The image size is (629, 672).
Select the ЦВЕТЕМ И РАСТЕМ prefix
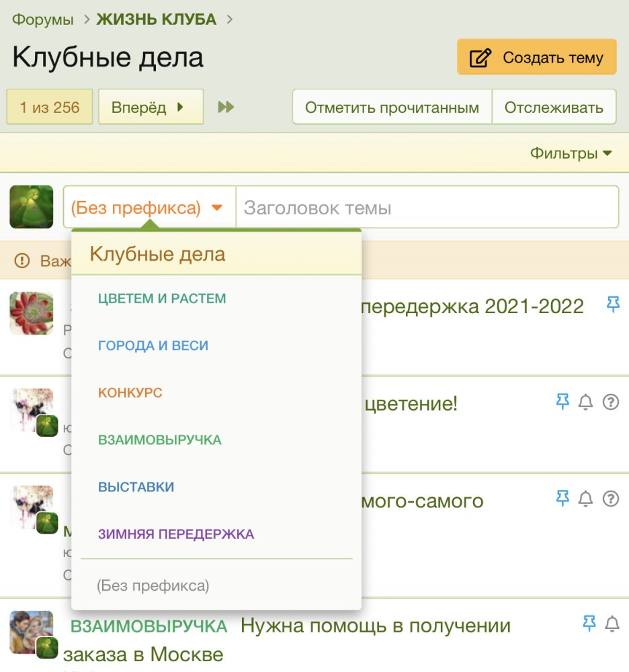(162, 298)
